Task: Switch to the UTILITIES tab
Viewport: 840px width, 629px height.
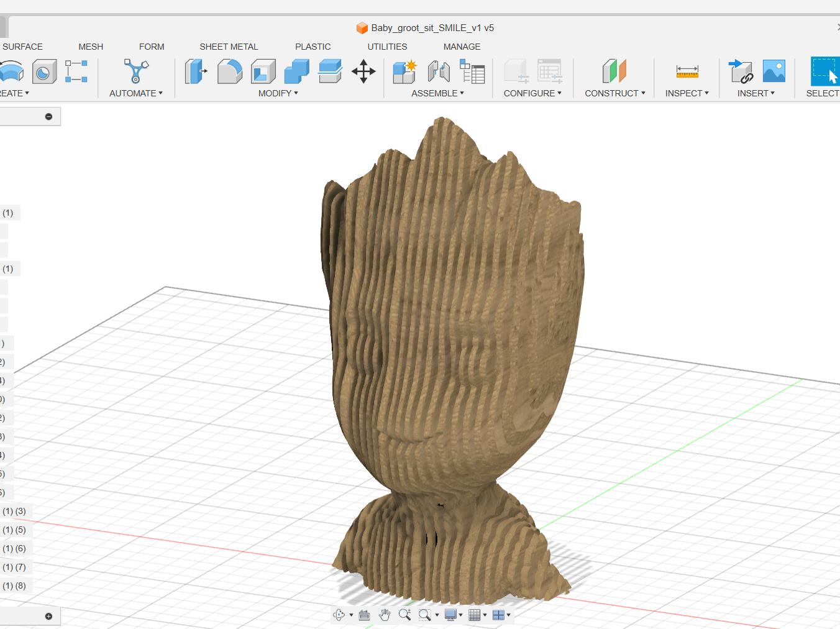Action: pos(387,47)
